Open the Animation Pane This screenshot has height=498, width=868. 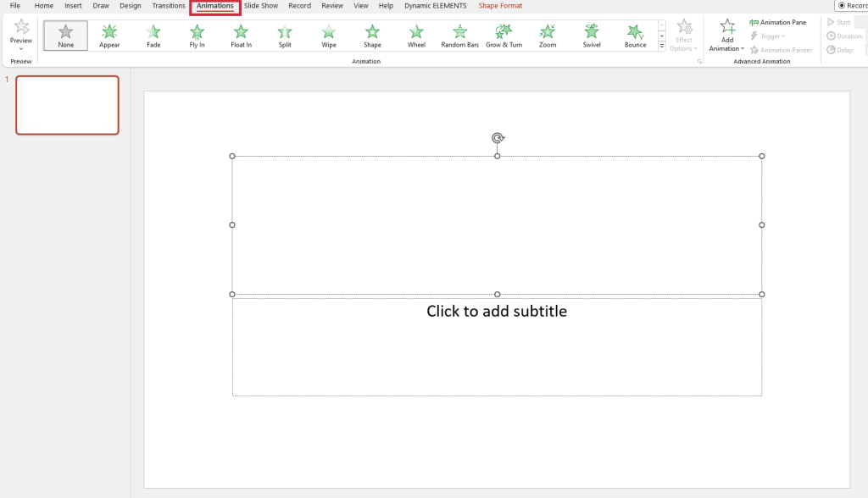pos(778,22)
